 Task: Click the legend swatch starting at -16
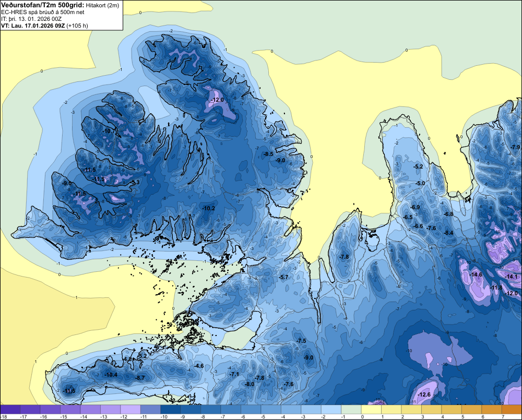(x=50, y=409)
